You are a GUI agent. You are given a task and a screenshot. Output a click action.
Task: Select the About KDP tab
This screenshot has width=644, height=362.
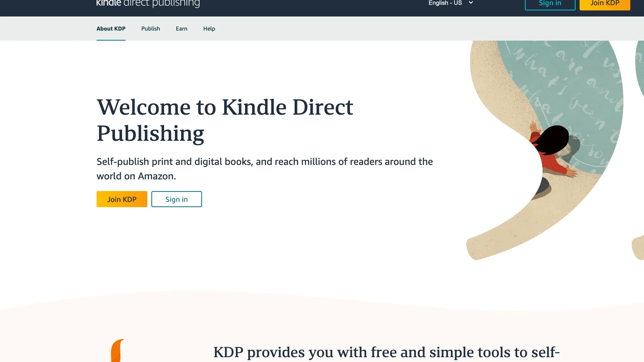tap(111, 29)
